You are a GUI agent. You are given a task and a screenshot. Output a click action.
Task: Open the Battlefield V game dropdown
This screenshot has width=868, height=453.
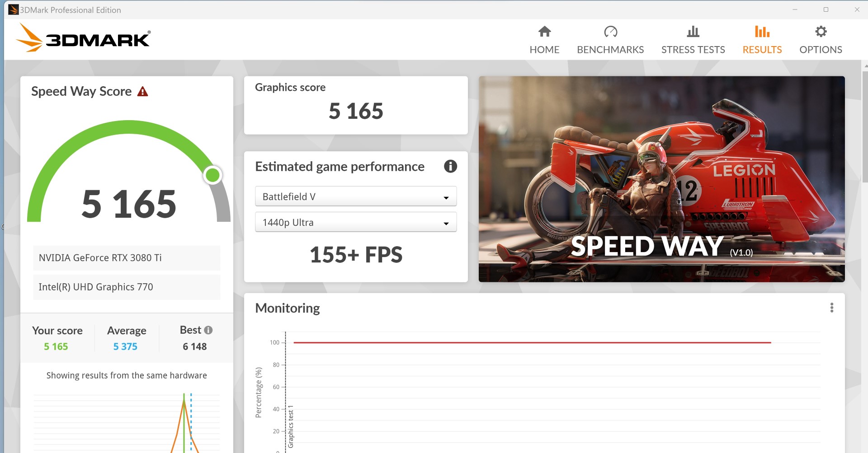coord(356,196)
